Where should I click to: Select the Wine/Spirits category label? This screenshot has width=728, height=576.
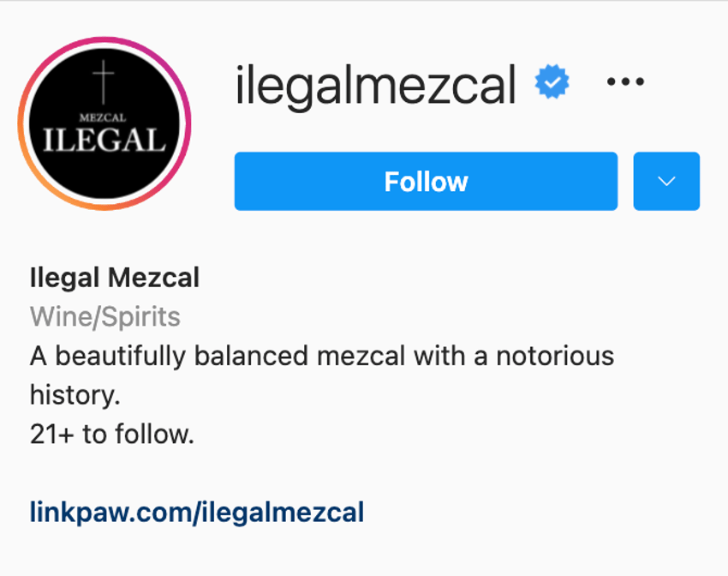pyautogui.click(x=105, y=317)
